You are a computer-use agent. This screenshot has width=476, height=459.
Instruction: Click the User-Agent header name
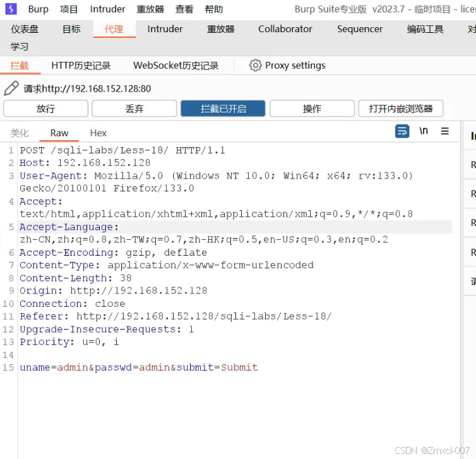(x=51, y=176)
